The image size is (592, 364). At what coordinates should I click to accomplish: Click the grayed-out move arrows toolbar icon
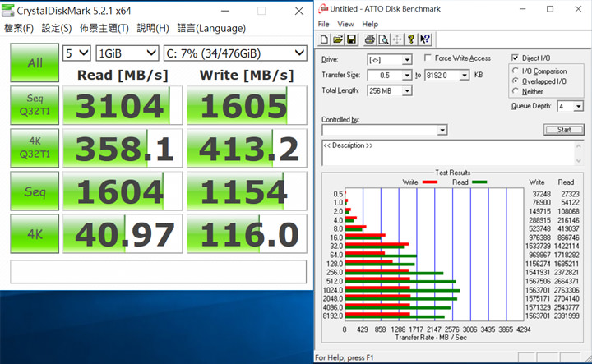point(396,39)
